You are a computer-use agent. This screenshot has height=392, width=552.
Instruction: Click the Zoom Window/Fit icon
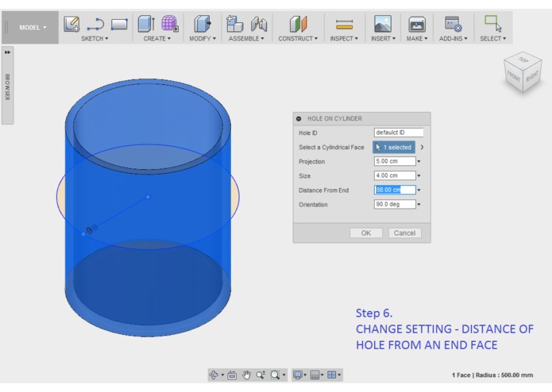[276, 375]
